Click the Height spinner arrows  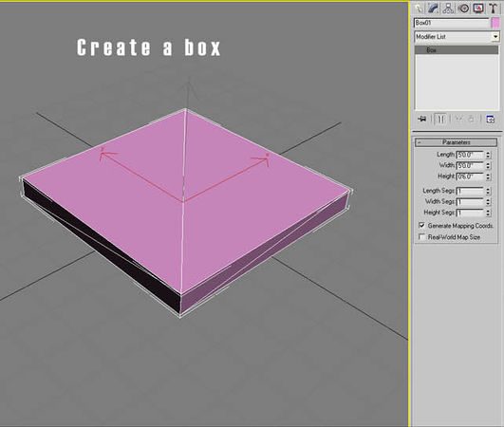coord(488,176)
